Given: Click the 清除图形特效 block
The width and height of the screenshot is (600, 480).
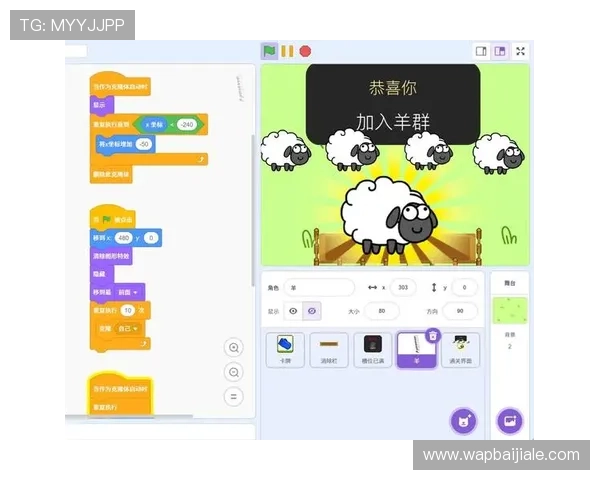Looking at the screenshot, I should coord(111,256).
